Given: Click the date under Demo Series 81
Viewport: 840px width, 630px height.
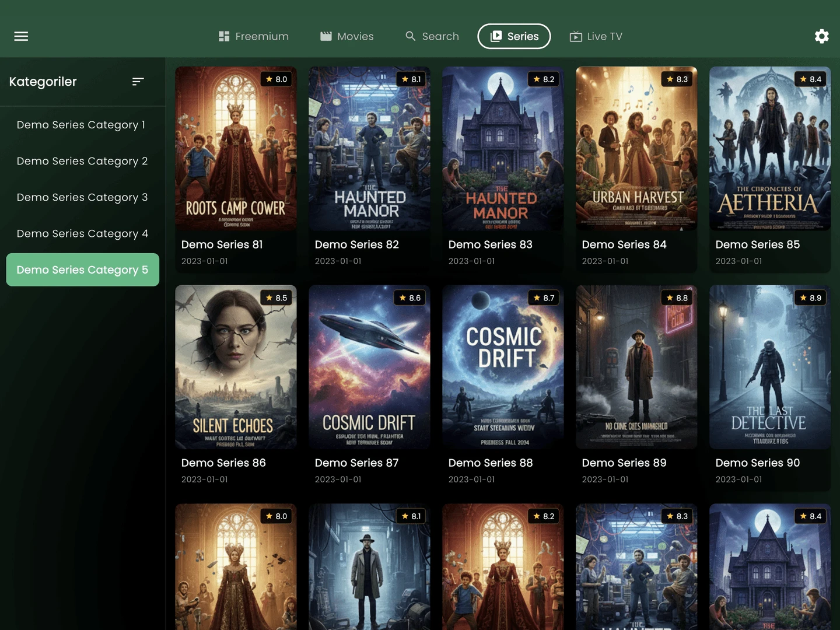Looking at the screenshot, I should pyautogui.click(x=204, y=261).
